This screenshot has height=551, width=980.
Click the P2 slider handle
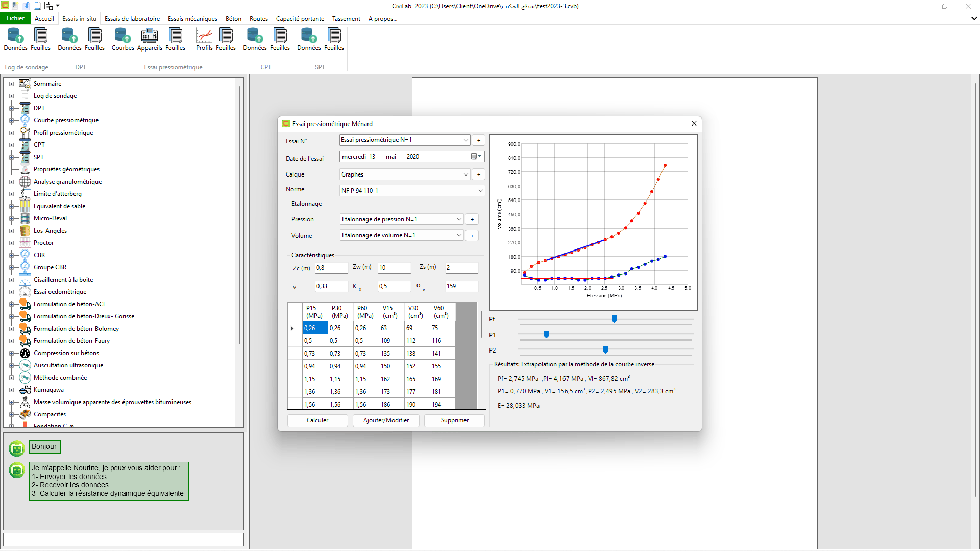605,349
